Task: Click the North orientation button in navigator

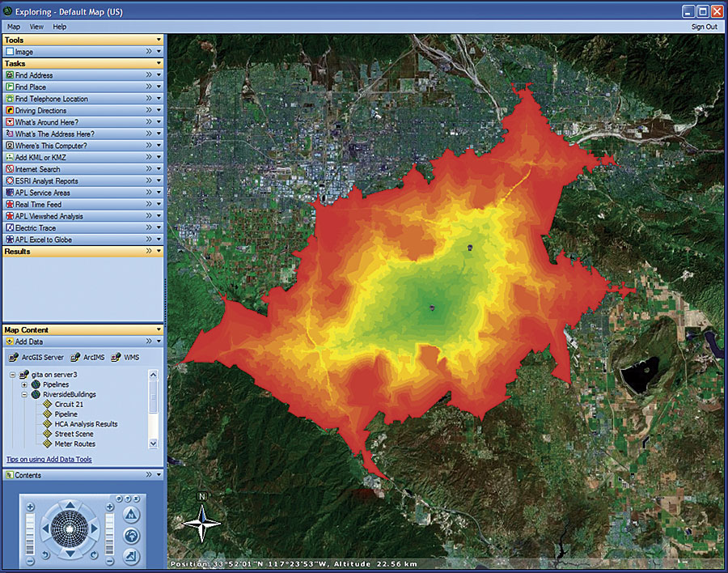Action: pyautogui.click(x=131, y=515)
